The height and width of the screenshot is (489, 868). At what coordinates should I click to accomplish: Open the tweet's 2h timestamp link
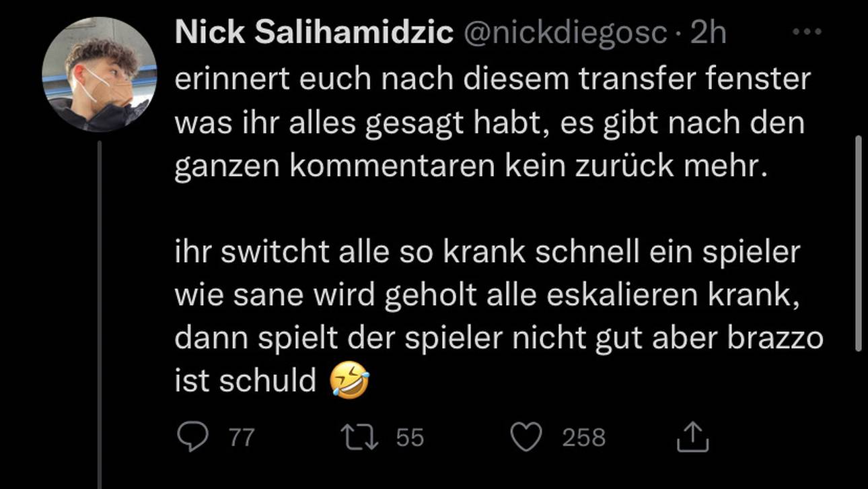tap(709, 34)
